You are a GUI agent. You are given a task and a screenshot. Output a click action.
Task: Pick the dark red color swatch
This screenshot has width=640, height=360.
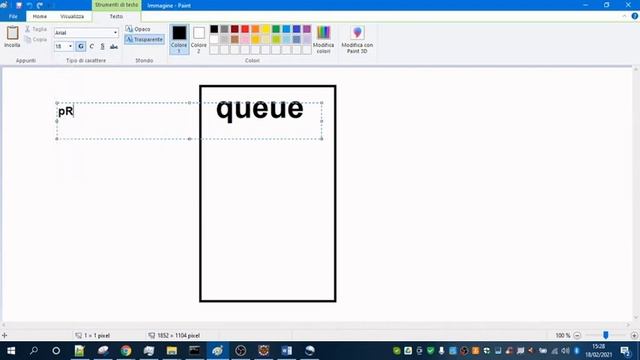[235, 29]
